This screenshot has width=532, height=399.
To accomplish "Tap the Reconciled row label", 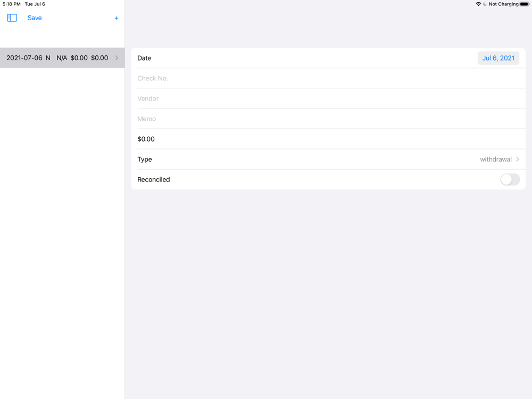I will pos(154,179).
